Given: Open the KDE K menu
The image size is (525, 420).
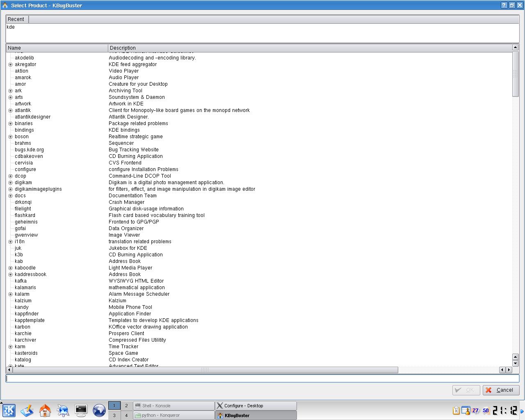Looking at the screenshot, I should pos(9,410).
